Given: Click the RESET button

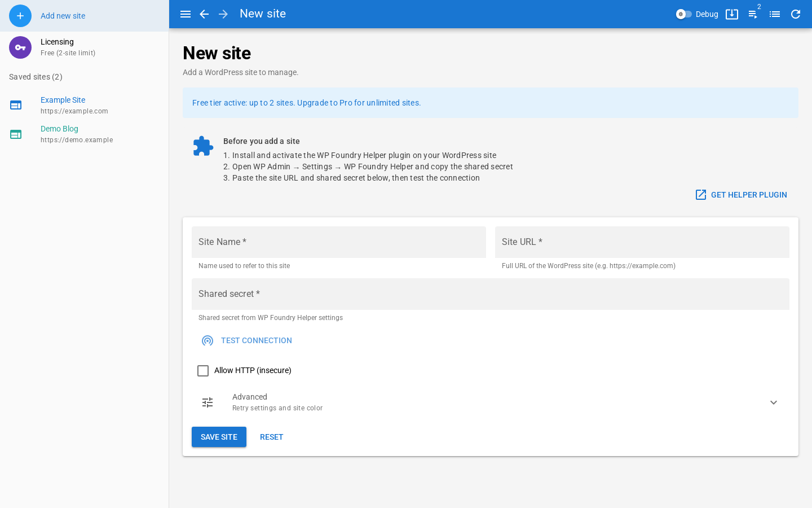Looking at the screenshot, I should tap(271, 437).
